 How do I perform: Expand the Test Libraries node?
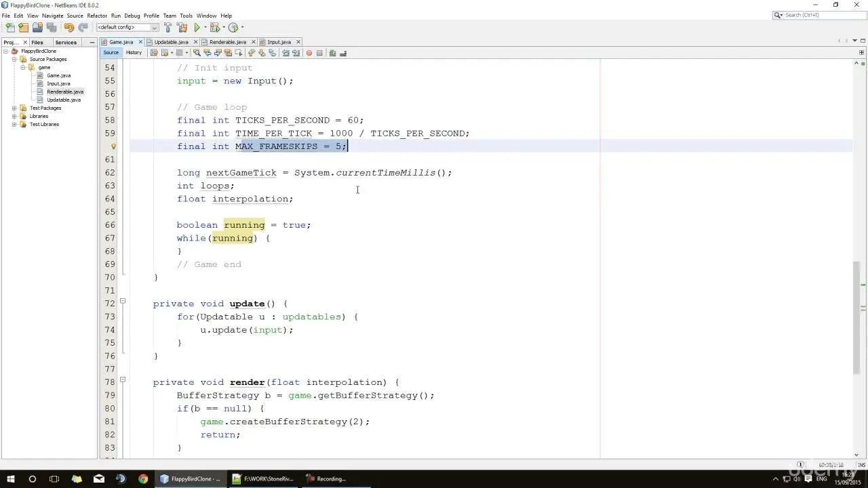pyautogui.click(x=14, y=124)
